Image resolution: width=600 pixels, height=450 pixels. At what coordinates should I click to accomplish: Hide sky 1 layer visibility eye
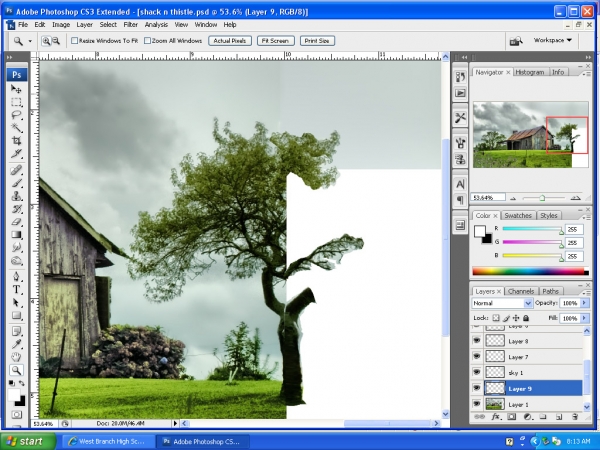point(476,372)
